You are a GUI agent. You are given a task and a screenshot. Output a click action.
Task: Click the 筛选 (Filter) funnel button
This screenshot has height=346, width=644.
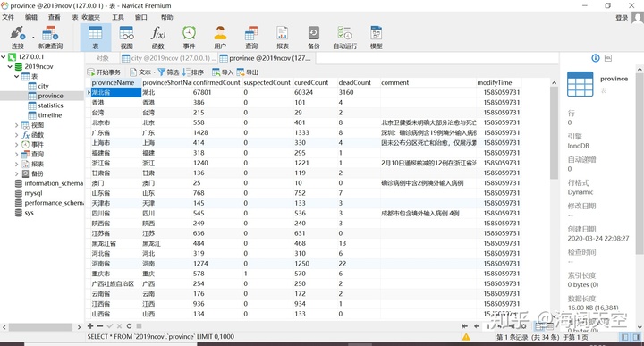point(168,72)
